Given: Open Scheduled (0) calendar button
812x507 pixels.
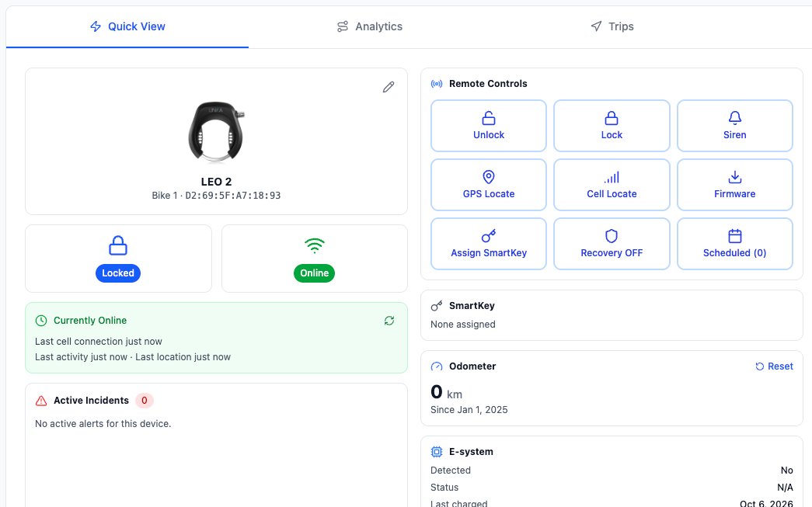Looking at the screenshot, I should [735, 244].
